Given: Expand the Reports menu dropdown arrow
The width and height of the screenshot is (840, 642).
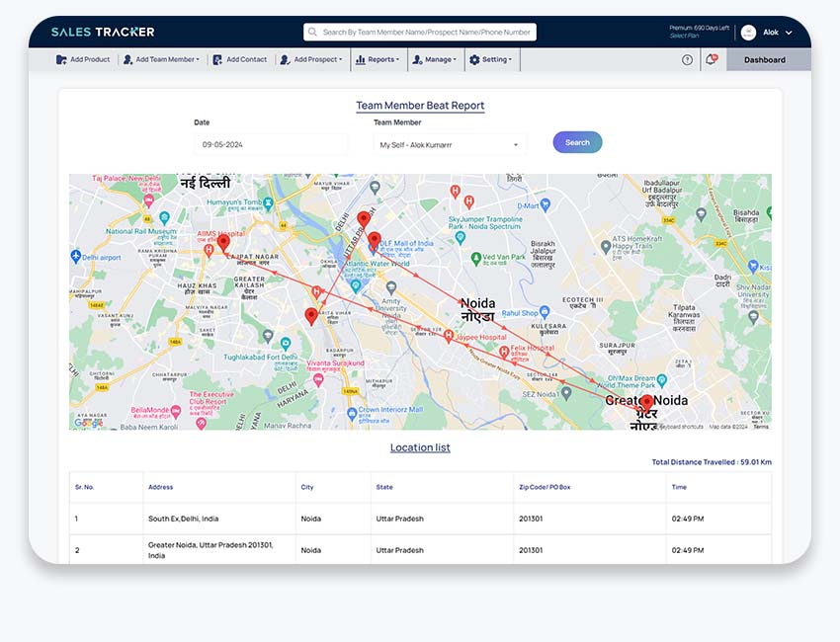Looking at the screenshot, I should (399, 59).
